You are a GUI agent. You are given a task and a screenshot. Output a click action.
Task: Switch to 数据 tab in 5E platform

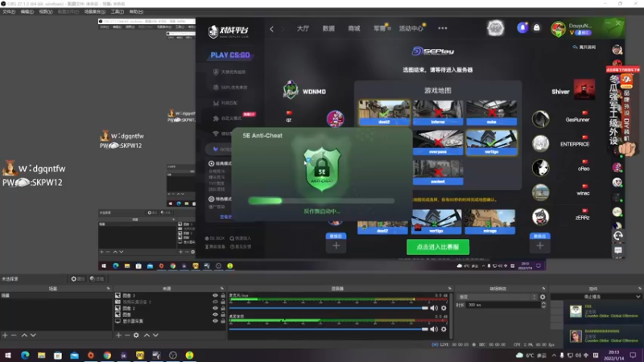(x=328, y=28)
